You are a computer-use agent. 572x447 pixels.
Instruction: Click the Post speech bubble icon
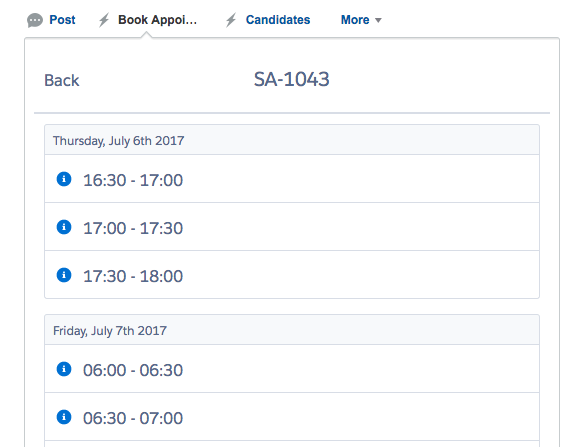[35, 20]
